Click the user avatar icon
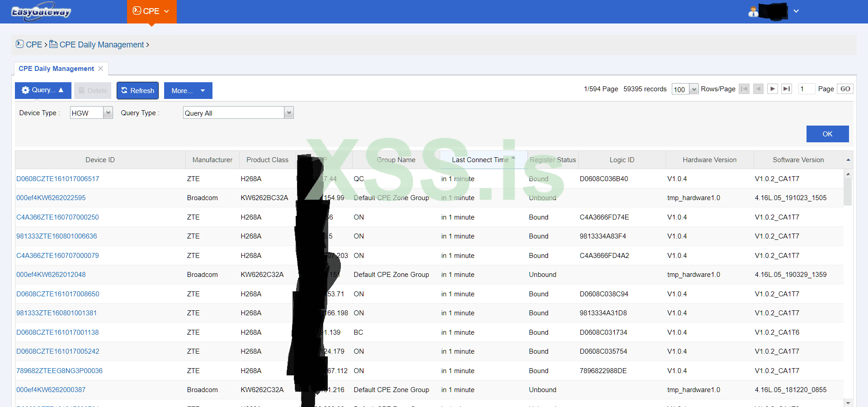This screenshot has width=868, height=407. pos(753,11)
